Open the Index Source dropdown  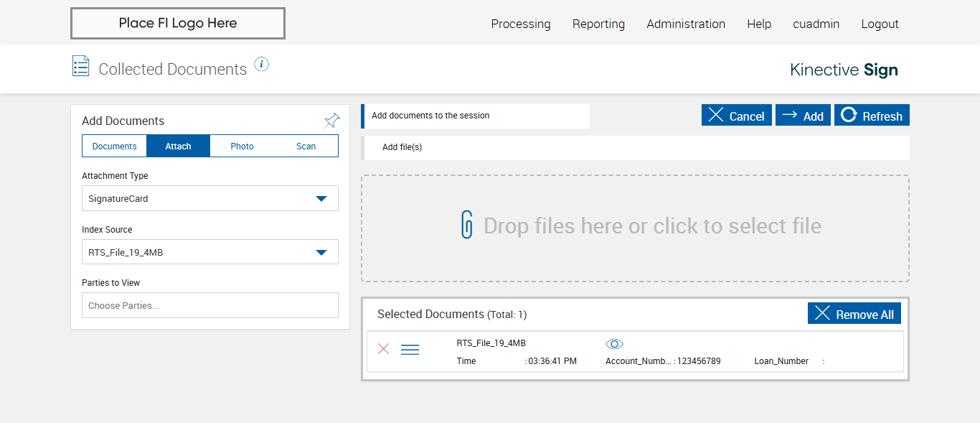click(210, 252)
